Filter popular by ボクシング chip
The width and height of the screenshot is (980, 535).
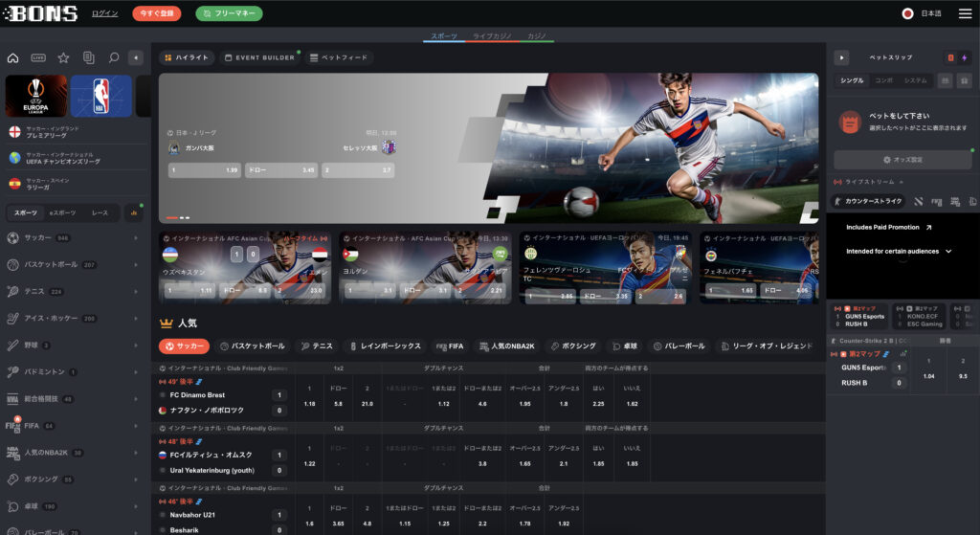[573, 346]
